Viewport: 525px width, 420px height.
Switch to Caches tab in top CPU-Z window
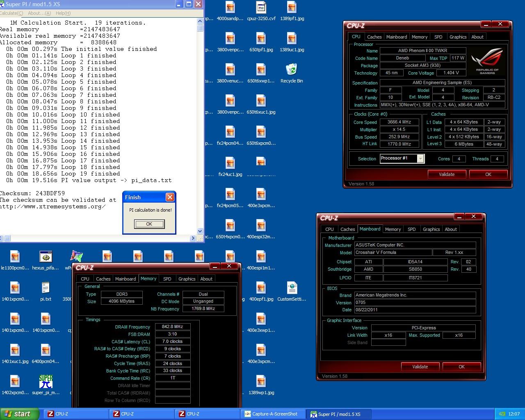[x=374, y=37]
